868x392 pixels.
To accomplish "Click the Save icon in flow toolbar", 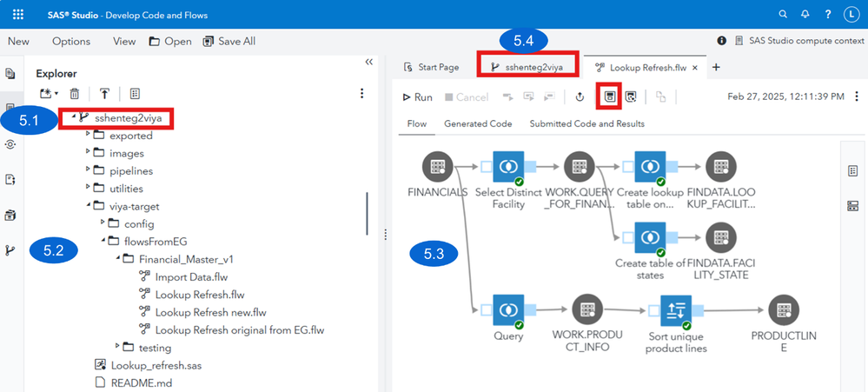I will click(609, 96).
